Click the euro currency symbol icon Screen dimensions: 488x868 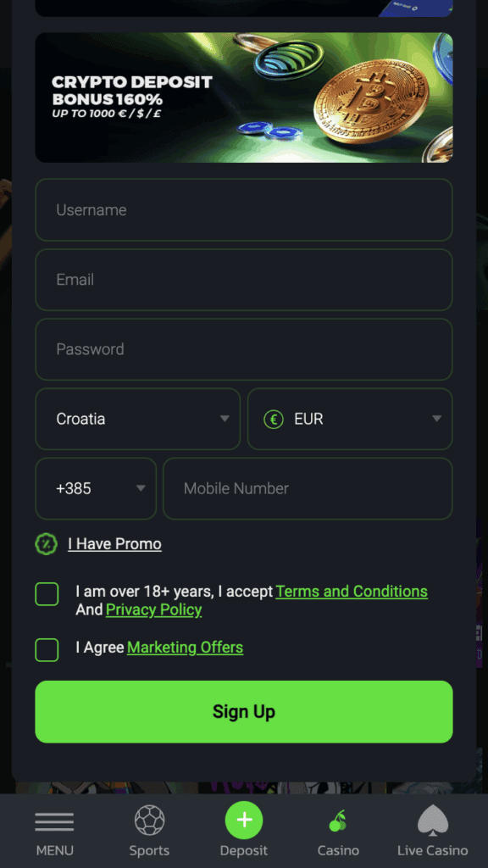(274, 419)
